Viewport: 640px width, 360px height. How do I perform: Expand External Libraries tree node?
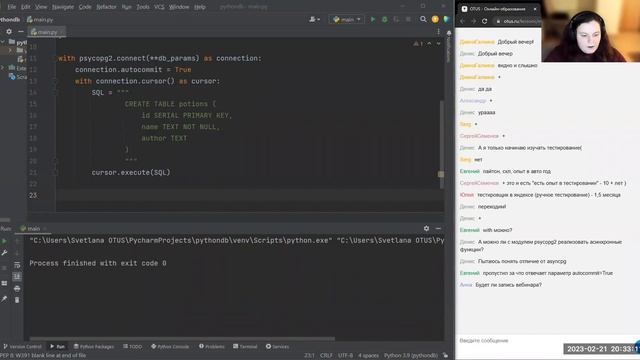[x=3, y=67]
